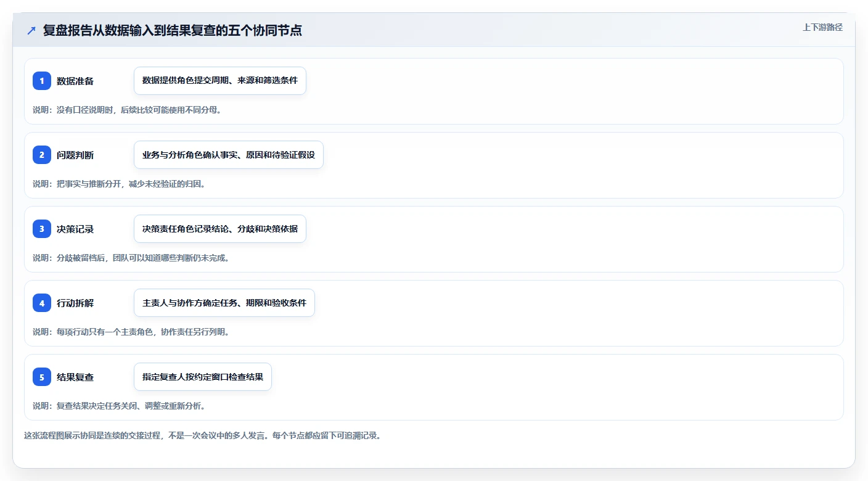Click the 行动拆解 step name
Viewport: 868px width, 481px height.
point(75,303)
